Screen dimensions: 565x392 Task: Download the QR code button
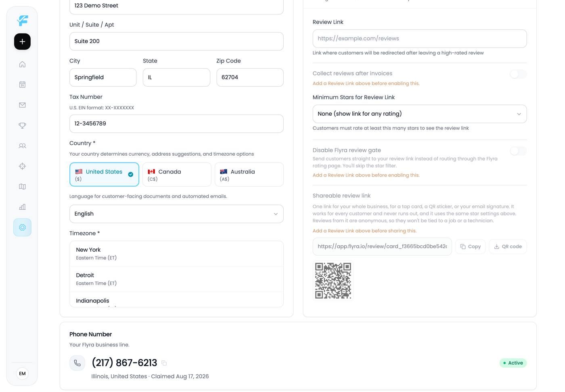[508, 246]
